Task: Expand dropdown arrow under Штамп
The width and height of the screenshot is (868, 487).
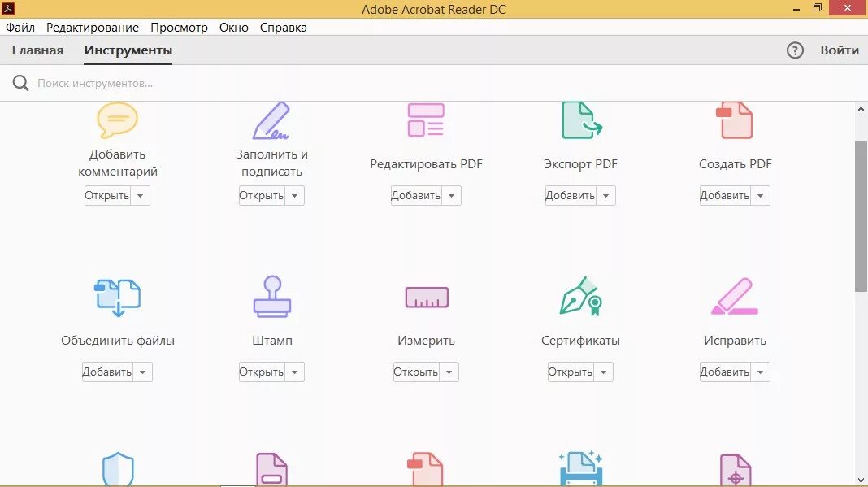Action: (x=295, y=372)
